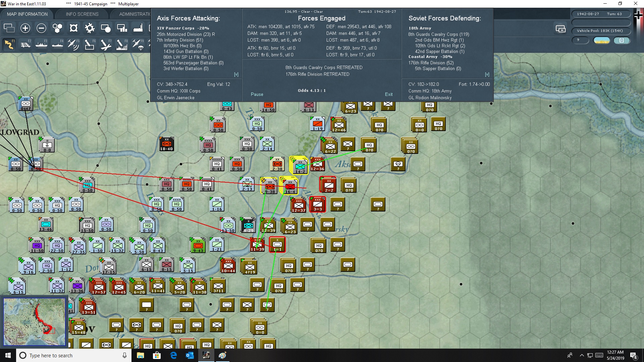
Task: Click the 176th Rifle Division defender entry
Action: coord(431,63)
